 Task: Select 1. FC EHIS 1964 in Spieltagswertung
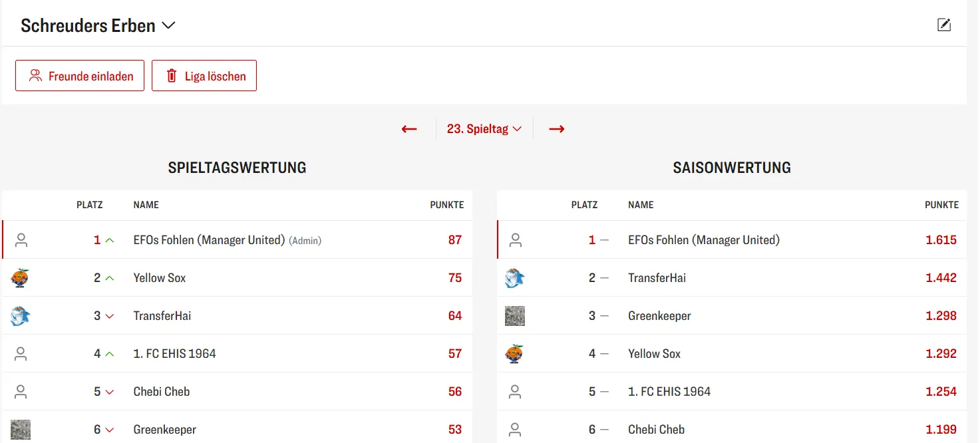pyautogui.click(x=174, y=354)
